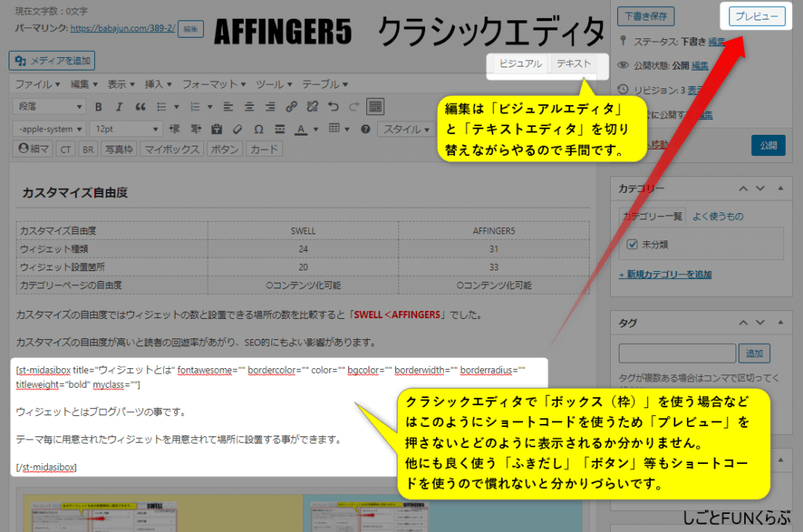Toggle italic formatting
Image resolution: width=803 pixels, height=532 pixels.
pyautogui.click(x=119, y=107)
